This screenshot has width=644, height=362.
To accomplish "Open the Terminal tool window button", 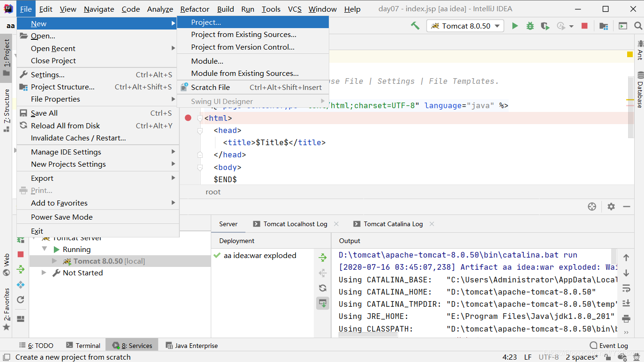I will 83,346.
